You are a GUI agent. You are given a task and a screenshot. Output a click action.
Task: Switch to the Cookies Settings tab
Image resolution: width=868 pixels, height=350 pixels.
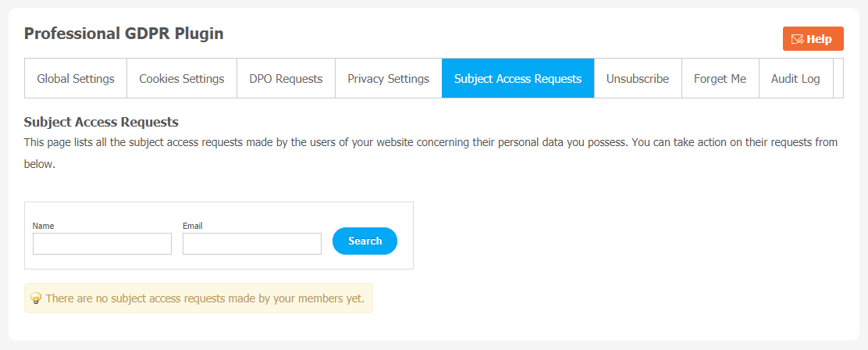point(182,79)
